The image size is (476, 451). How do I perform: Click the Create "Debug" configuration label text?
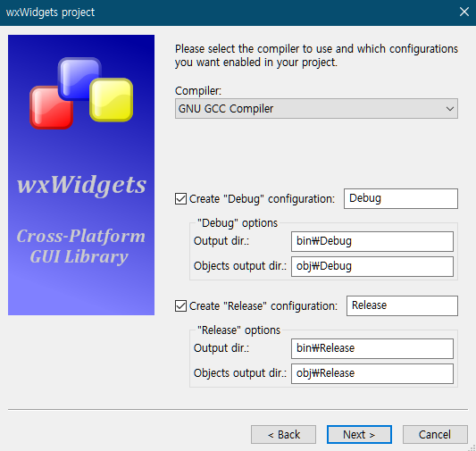(x=262, y=199)
